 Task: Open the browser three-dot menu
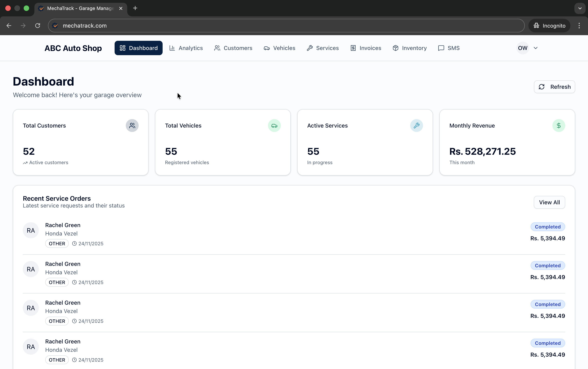coord(579,25)
